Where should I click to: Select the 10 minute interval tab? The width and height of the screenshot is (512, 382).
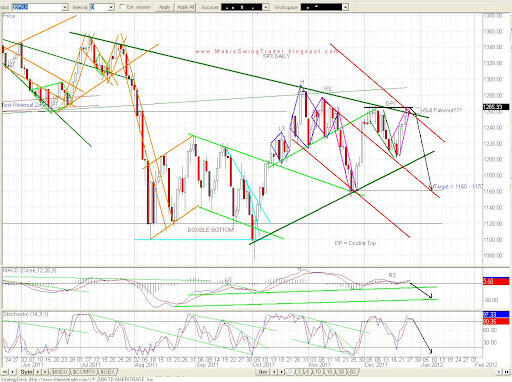point(318,372)
